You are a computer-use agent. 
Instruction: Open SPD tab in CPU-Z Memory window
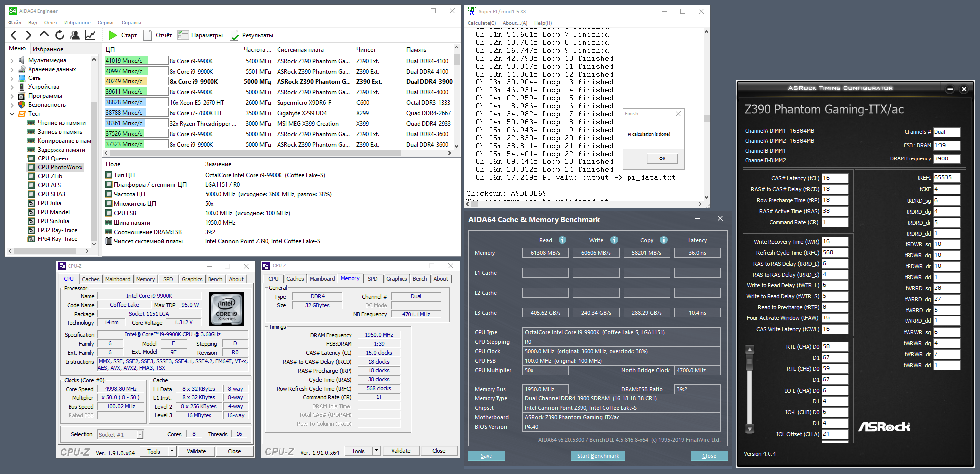coord(373,279)
